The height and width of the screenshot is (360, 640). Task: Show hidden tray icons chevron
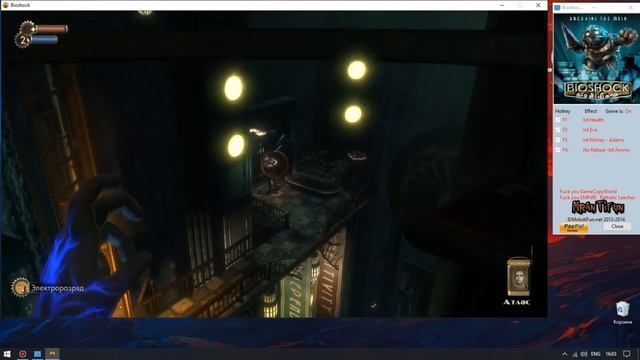564,354
